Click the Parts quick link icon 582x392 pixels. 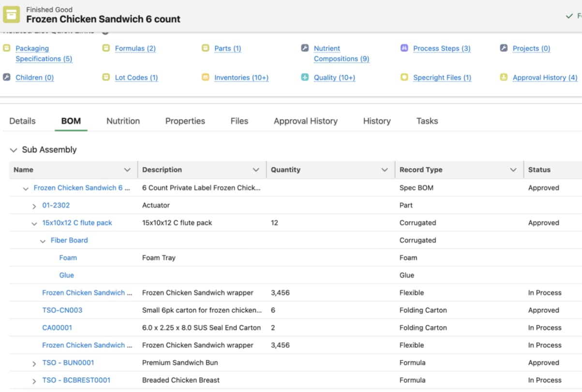(x=205, y=48)
